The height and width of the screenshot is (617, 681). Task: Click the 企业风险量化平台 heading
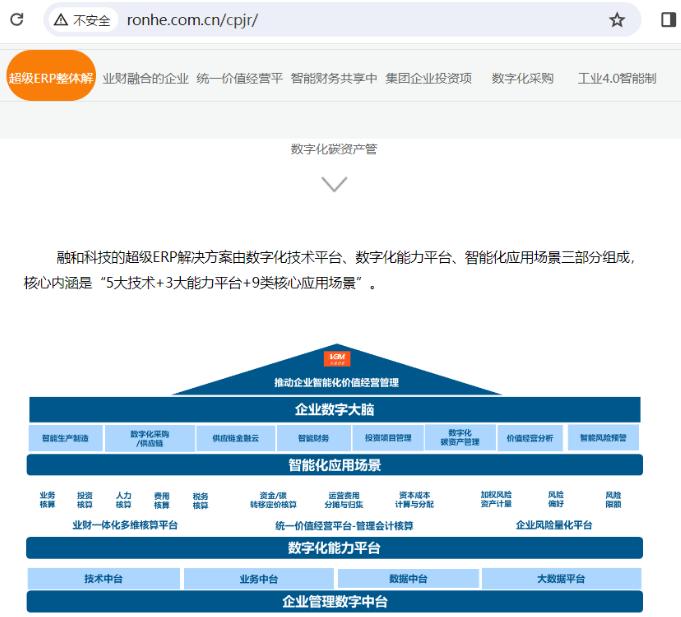coord(554,525)
